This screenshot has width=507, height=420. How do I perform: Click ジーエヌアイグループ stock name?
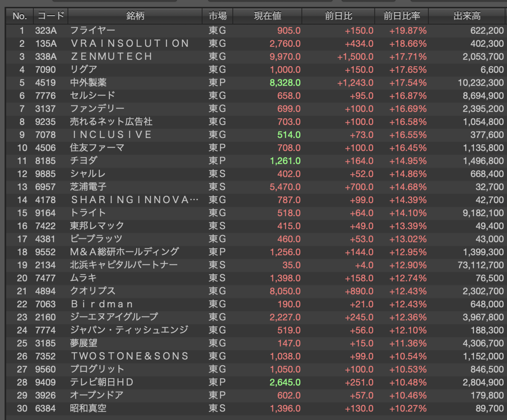click(x=114, y=317)
